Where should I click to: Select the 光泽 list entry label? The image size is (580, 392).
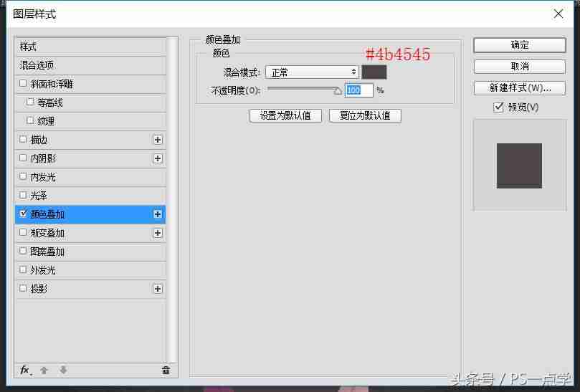pos(39,195)
